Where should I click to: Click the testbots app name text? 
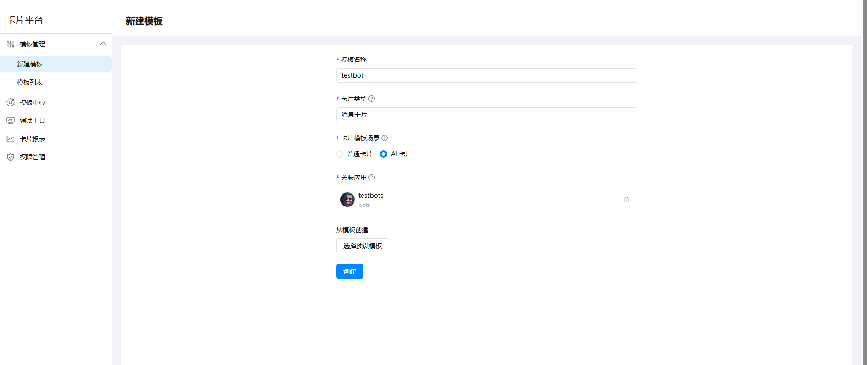point(371,196)
